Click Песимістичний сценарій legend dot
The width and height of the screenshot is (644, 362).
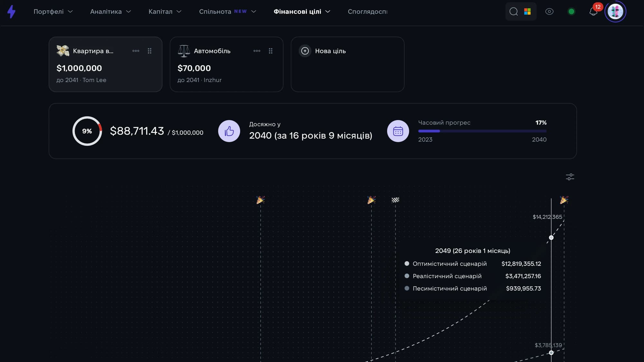(407, 288)
